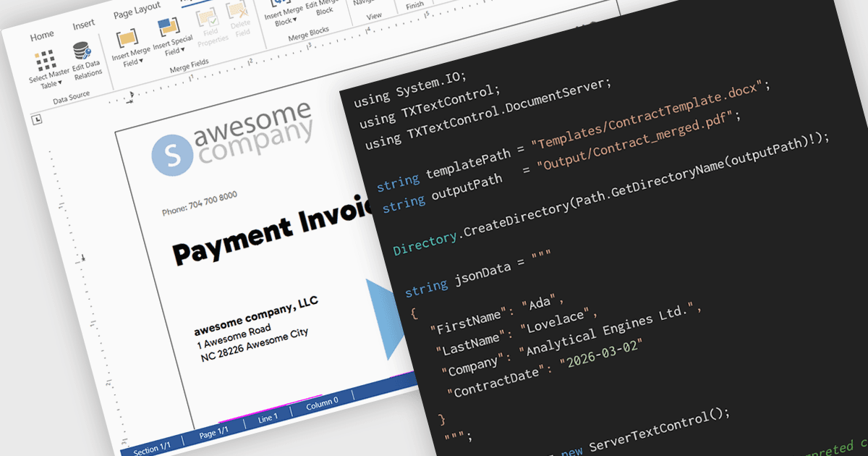
Task: Click Line 1 in the status bar
Action: click(268, 418)
